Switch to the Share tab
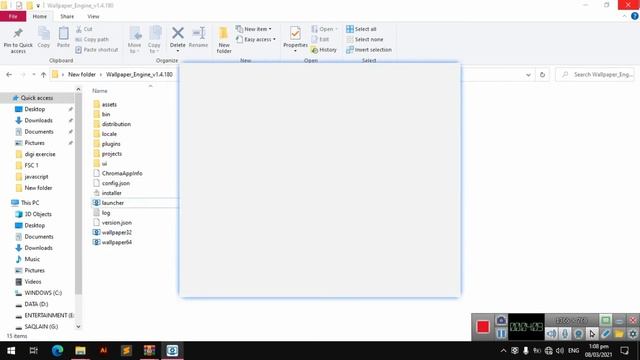 [x=67, y=16]
